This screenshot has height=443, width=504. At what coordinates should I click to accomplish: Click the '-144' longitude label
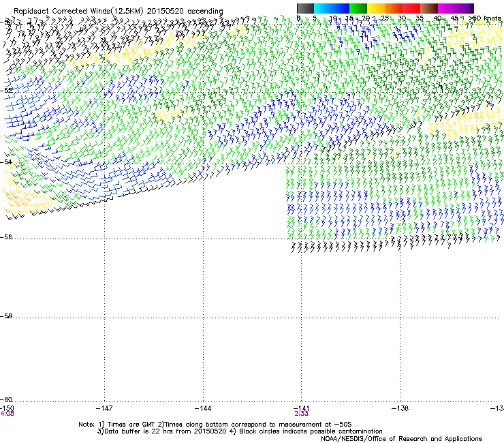coord(203,408)
